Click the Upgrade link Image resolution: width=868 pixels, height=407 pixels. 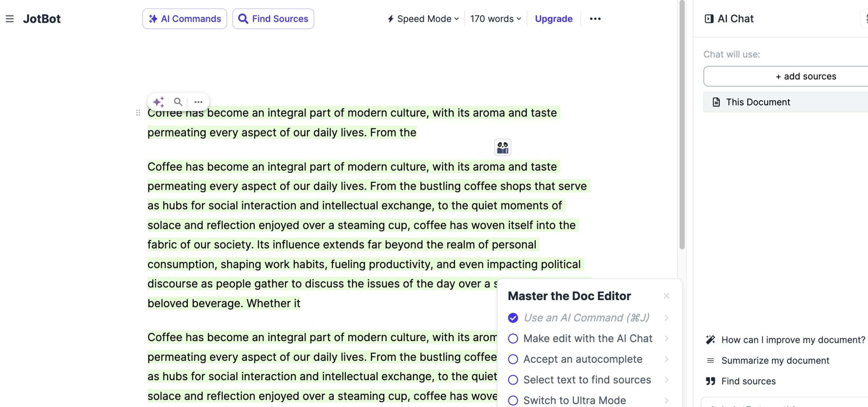pos(554,19)
